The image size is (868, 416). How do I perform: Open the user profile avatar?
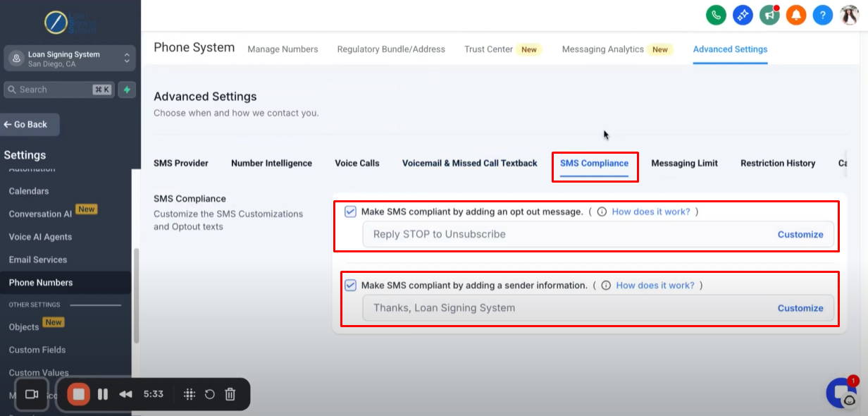click(850, 15)
